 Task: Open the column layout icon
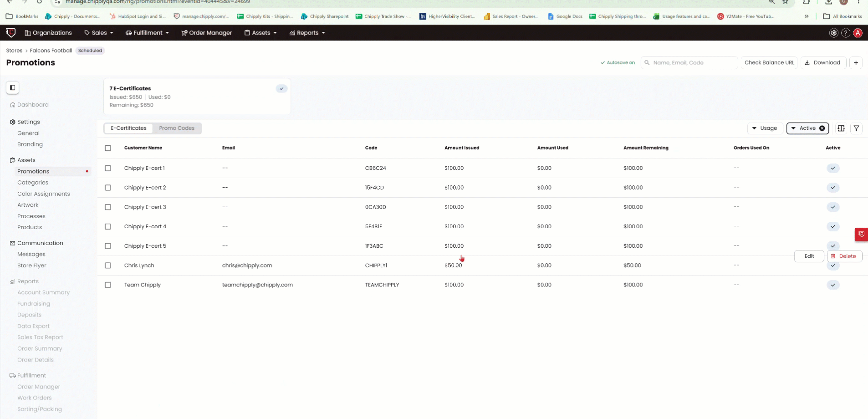tap(841, 128)
